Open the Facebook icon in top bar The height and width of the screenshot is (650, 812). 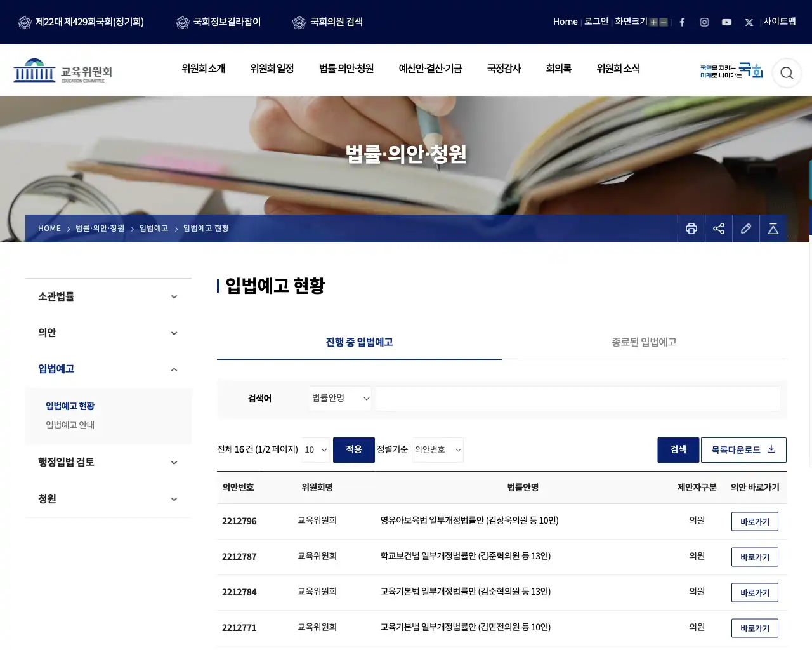pos(682,22)
